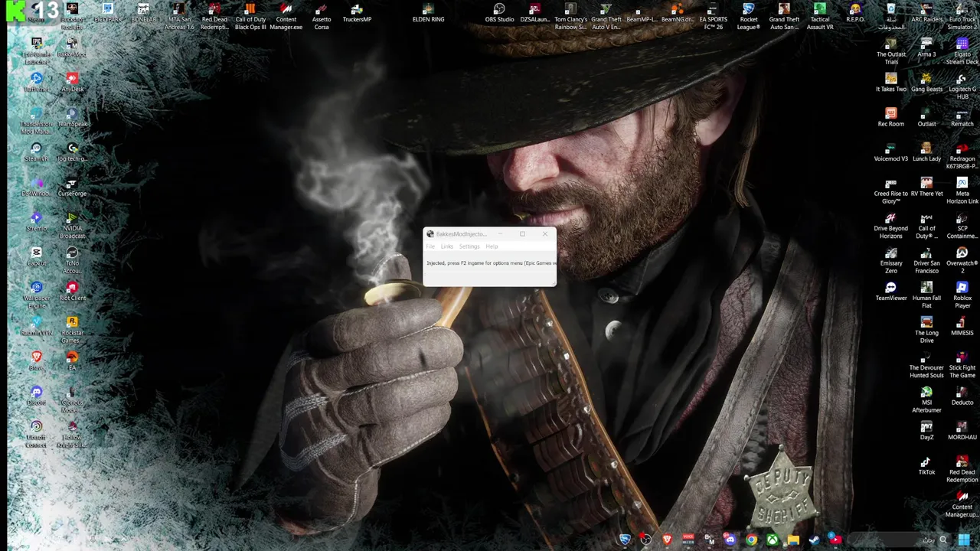The height and width of the screenshot is (551, 980).
Task: Select the DZSALauncher desktop icon
Action: click(x=535, y=13)
